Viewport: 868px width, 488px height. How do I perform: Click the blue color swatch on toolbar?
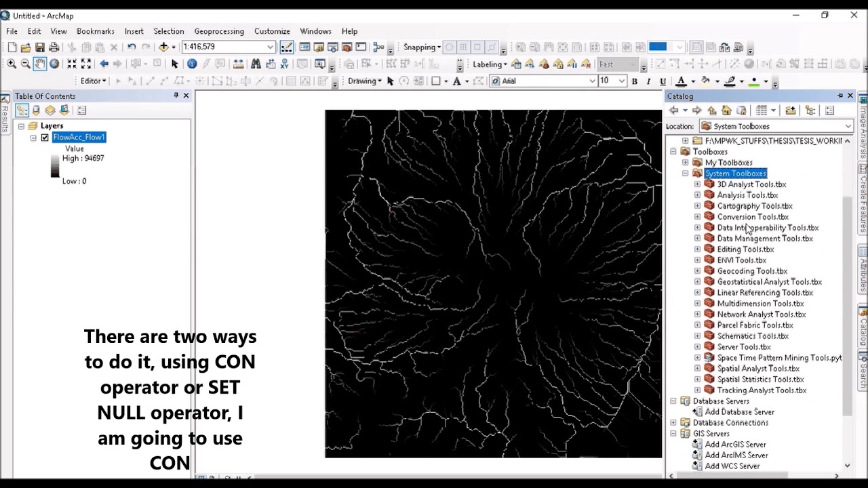(x=658, y=47)
